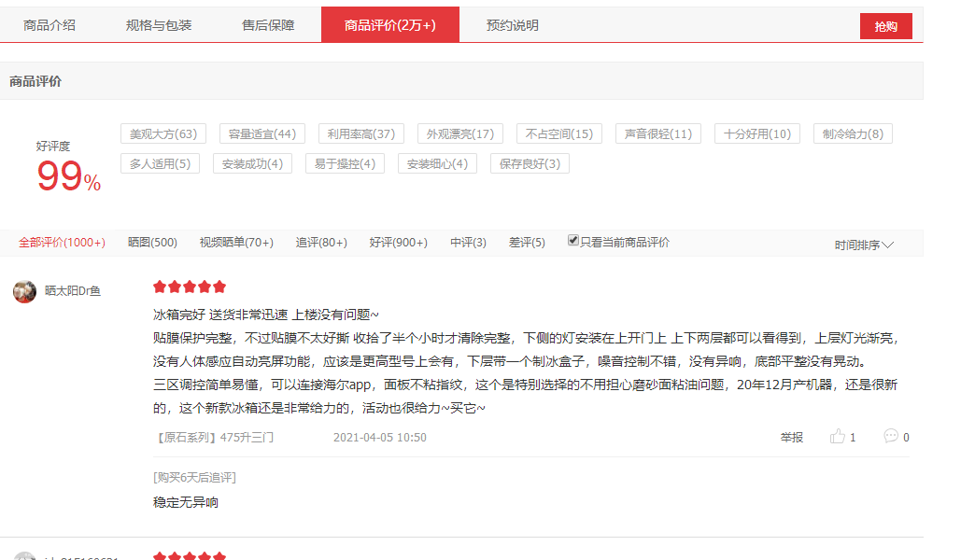This screenshot has height=560, width=975.
Task: Click the 举报 report link
Action: pyautogui.click(x=792, y=438)
